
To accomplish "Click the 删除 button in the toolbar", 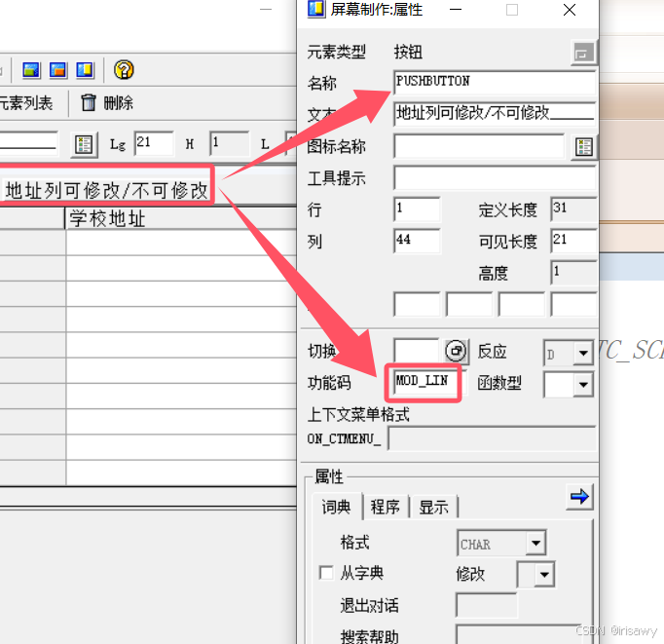I will click(x=107, y=102).
